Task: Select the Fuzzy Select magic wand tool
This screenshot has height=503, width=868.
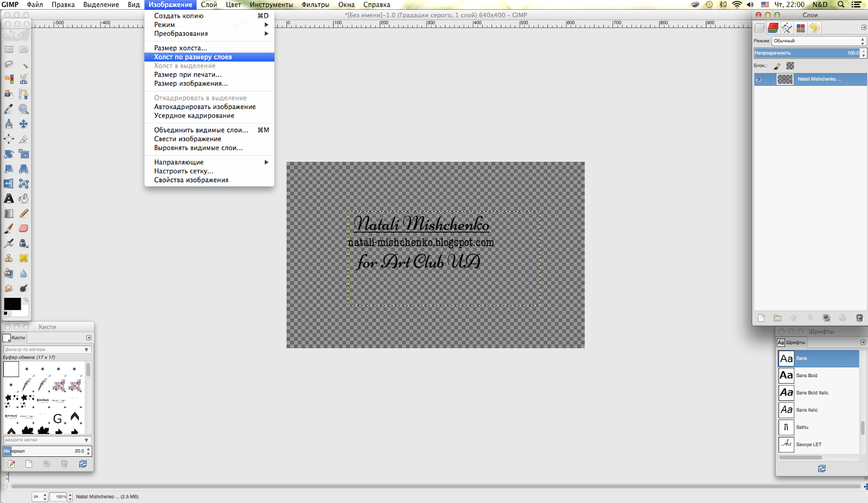Action: [x=24, y=64]
